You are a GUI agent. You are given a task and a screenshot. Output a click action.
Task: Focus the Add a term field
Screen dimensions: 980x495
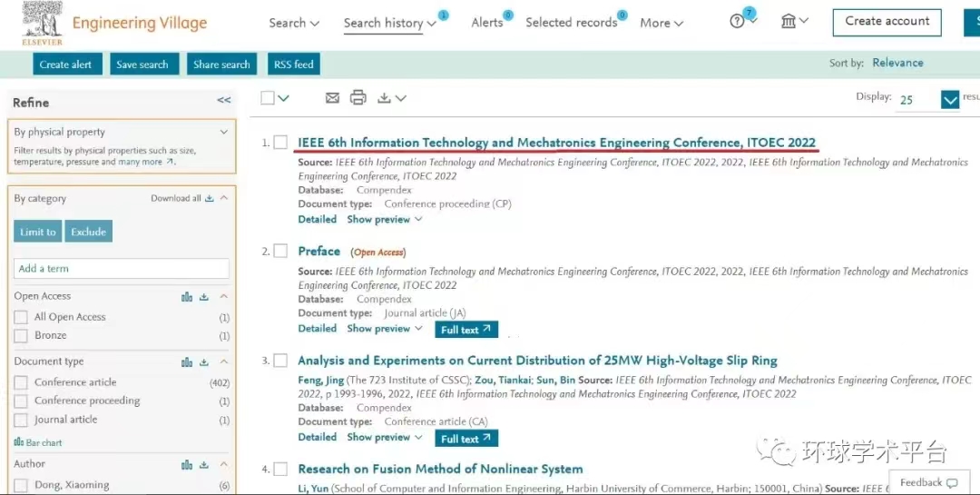point(122,269)
